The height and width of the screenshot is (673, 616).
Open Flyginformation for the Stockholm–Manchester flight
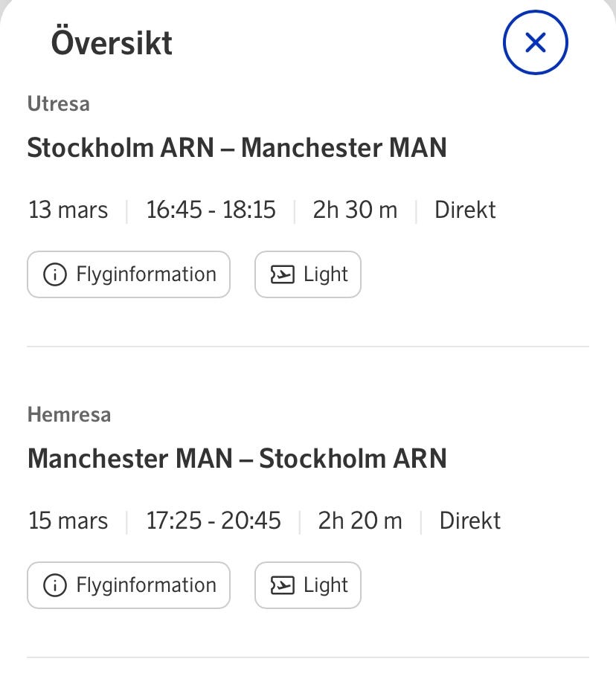129,274
